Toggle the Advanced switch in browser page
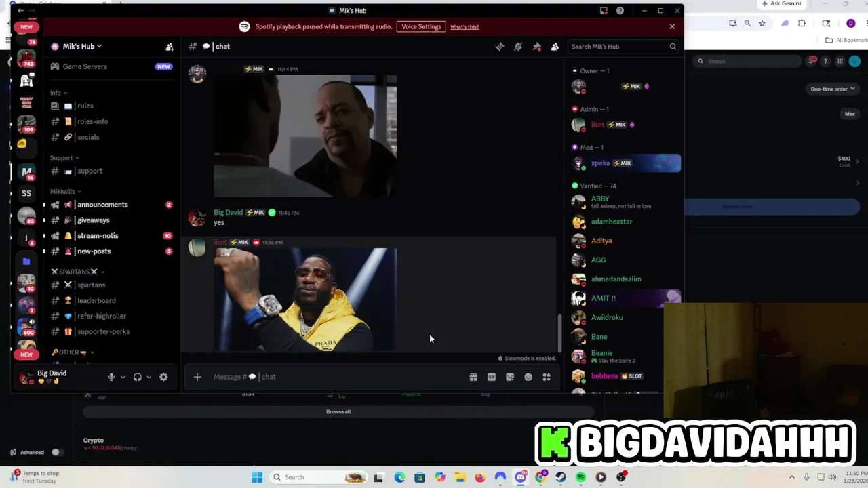868x488 pixels. point(56,452)
